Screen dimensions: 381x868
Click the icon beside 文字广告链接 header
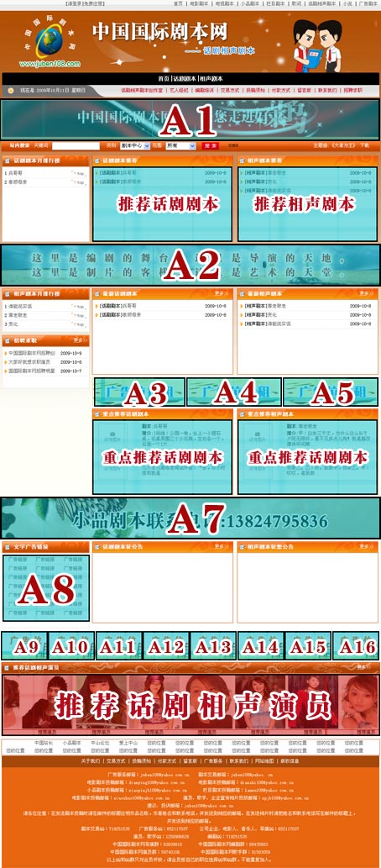(x=8, y=547)
